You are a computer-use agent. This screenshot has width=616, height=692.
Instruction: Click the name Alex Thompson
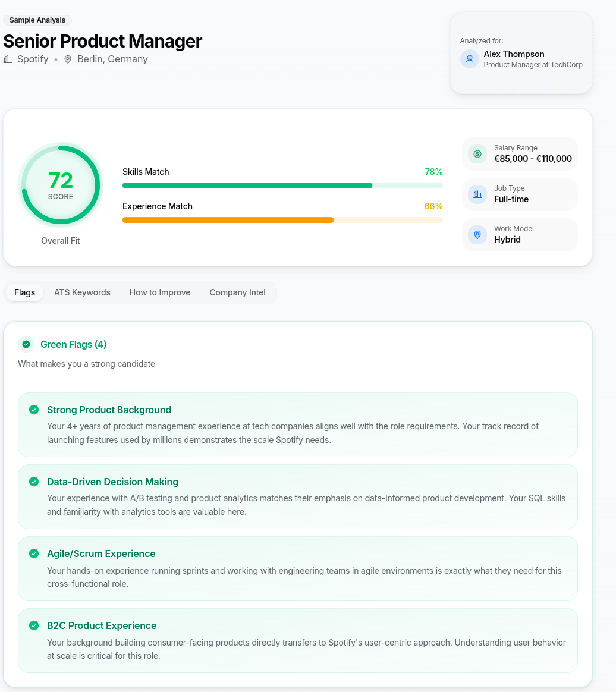514,54
